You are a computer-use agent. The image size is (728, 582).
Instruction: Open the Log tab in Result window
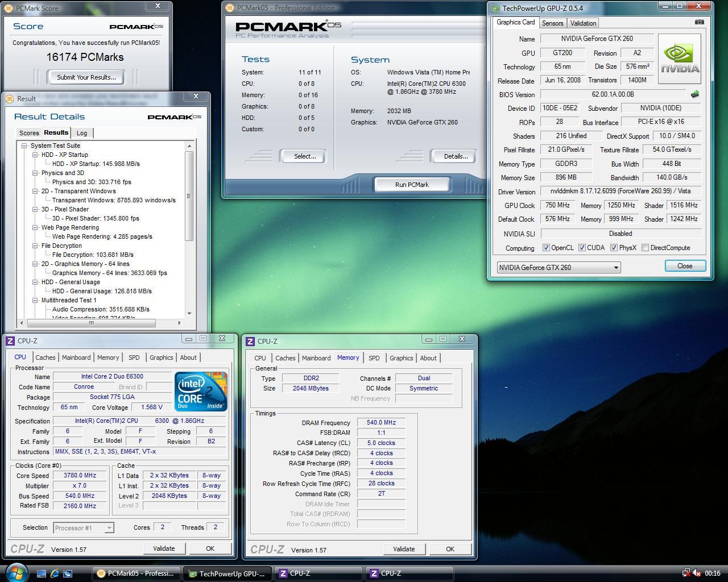click(x=82, y=133)
